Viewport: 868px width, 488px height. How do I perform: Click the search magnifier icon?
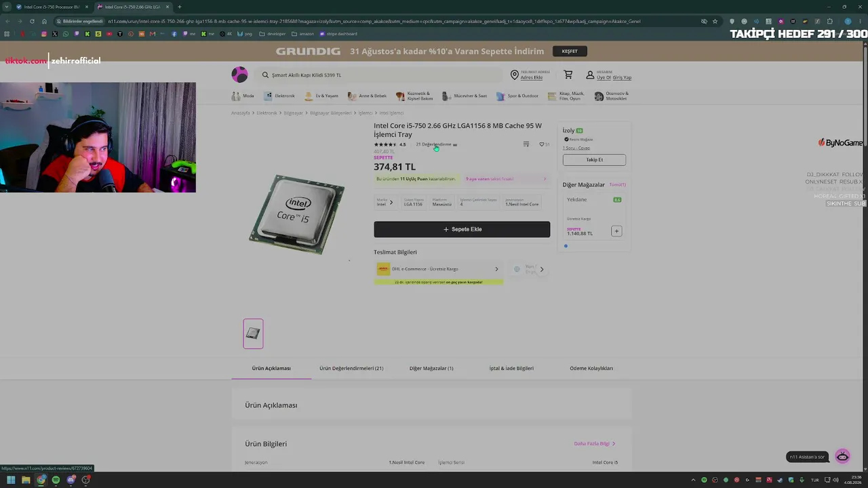pos(265,75)
